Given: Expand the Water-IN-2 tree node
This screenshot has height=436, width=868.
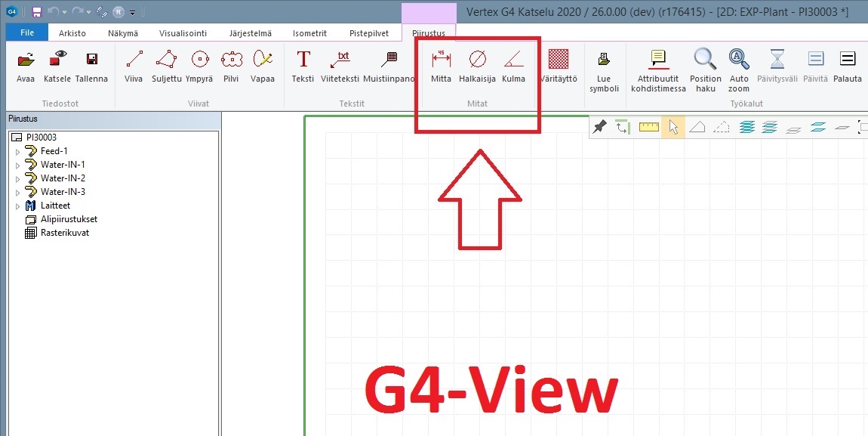Looking at the screenshot, I should (x=17, y=179).
